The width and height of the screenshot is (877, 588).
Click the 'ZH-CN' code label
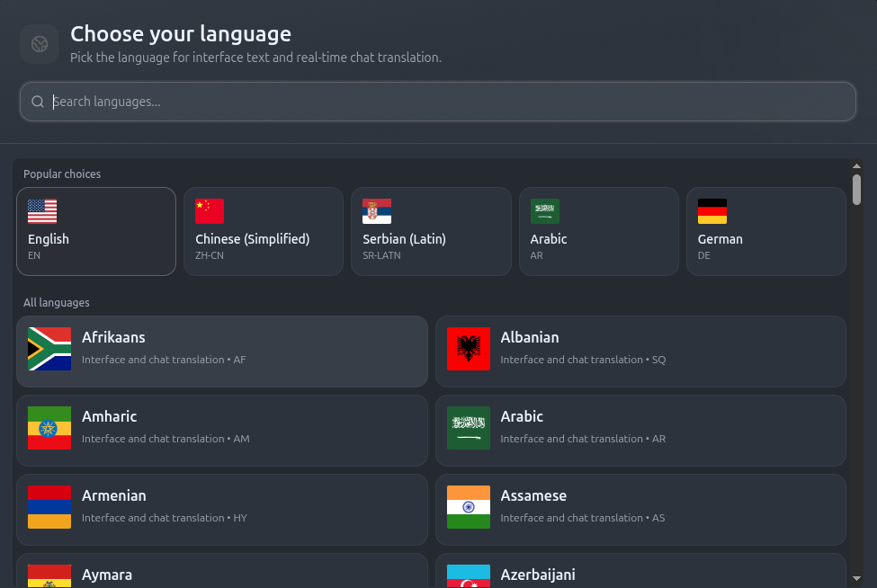210,255
